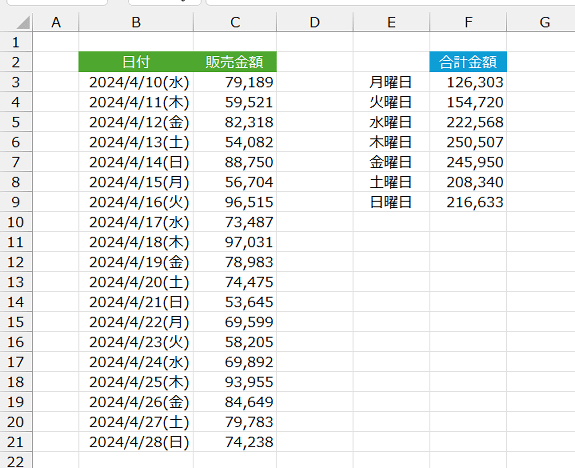The image size is (575, 468).
Task: Click cell with date 2024/4/20(土)
Action: pos(136,282)
